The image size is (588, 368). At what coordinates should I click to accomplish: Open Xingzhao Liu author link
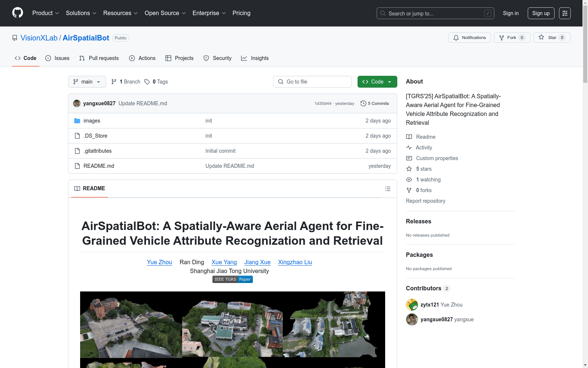coord(295,262)
